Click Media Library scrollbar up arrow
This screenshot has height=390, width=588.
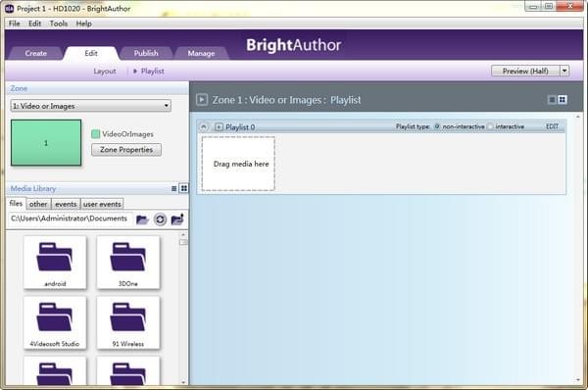(183, 235)
